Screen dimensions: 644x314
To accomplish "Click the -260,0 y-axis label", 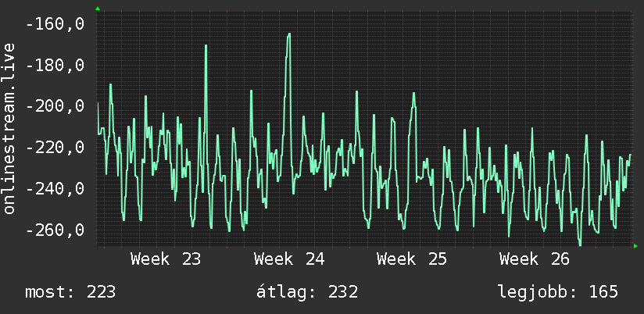I will coord(55,230).
